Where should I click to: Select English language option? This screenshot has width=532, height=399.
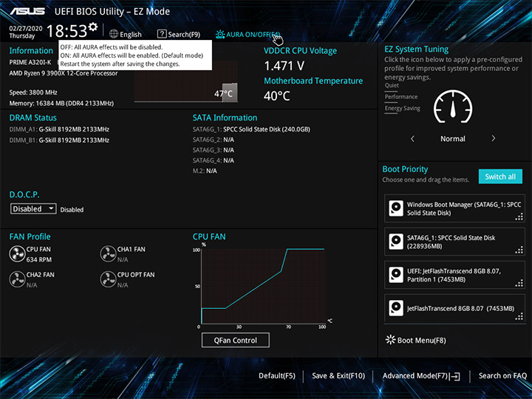[131, 34]
